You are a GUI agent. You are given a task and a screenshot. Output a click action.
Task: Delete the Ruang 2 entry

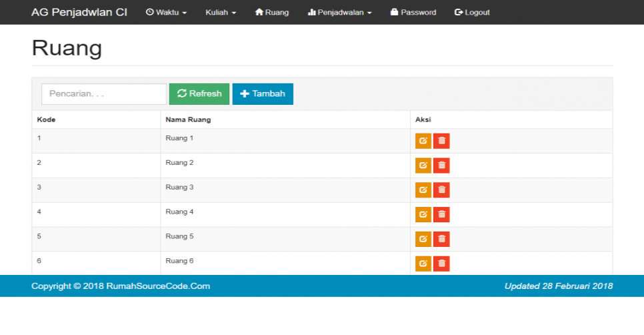click(441, 165)
